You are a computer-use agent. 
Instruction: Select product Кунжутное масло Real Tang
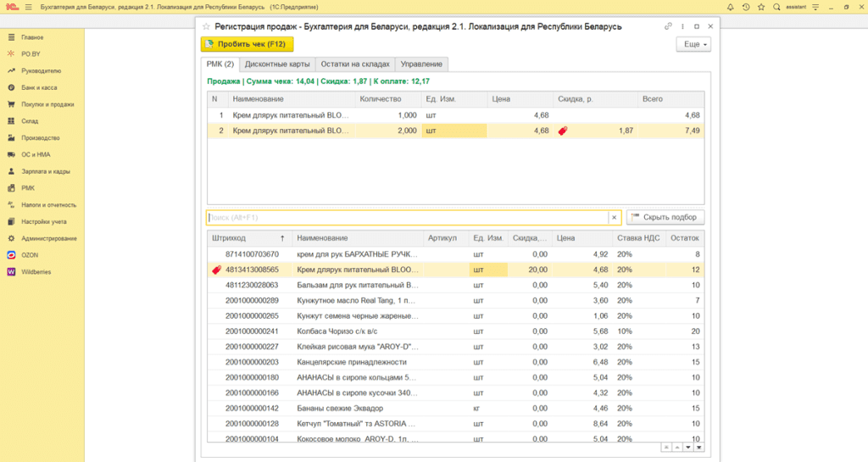point(455,300)
